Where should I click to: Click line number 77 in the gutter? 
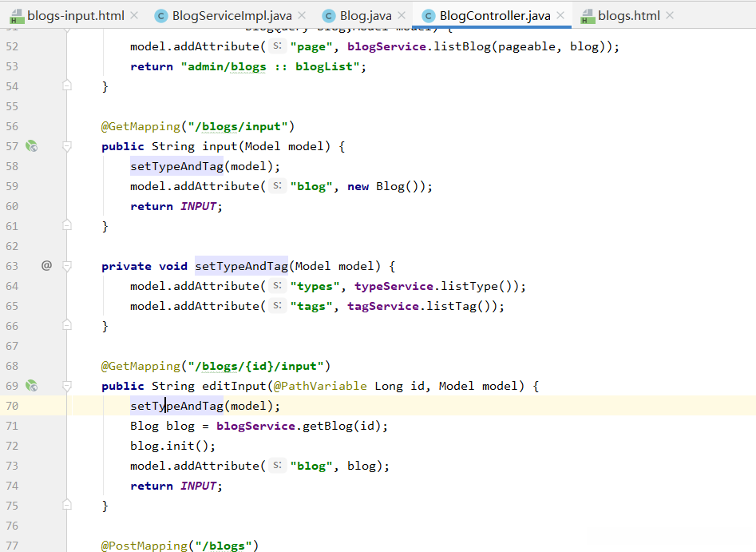[12, 546]
